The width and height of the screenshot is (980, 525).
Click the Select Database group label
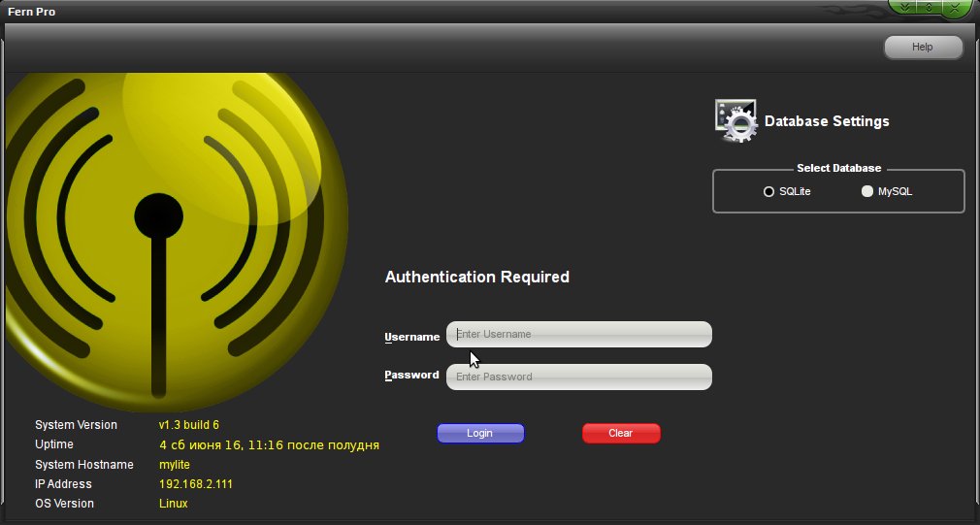pos(838,168)
